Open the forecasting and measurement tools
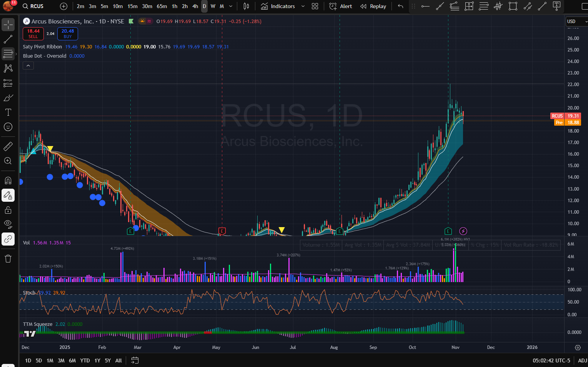Viewport: 588px width, 367px height. click(8, 83)
